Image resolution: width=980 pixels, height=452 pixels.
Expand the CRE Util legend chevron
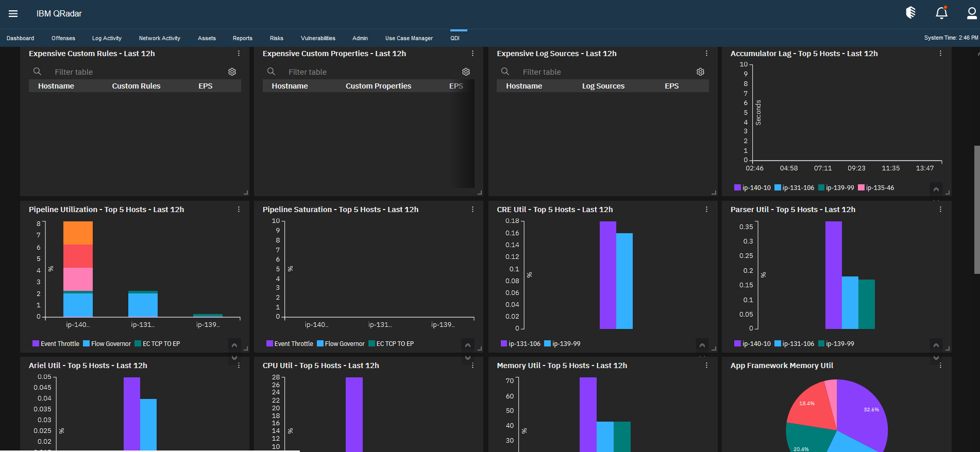coord(702,345)
